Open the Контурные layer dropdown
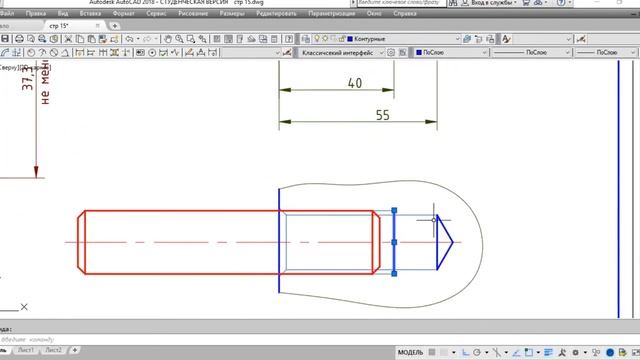The height and width of the screenshot is (360, 640). 457,39
